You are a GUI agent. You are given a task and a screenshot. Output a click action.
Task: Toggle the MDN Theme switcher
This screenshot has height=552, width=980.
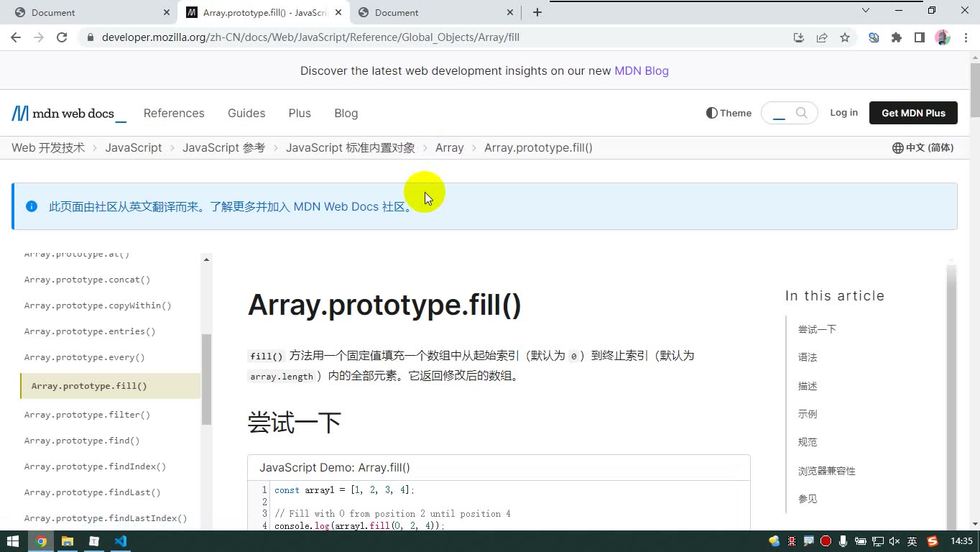pyautogui.click(x=729, y=113)
